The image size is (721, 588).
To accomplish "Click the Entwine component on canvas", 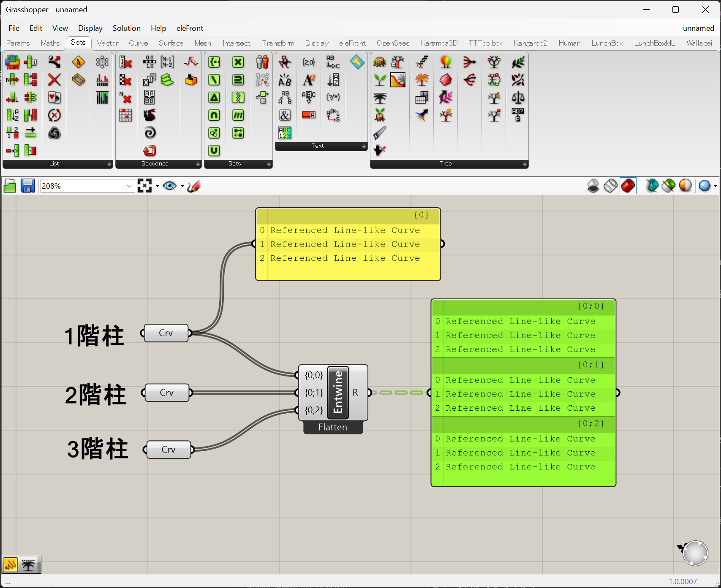I will (x=338, y=393).
